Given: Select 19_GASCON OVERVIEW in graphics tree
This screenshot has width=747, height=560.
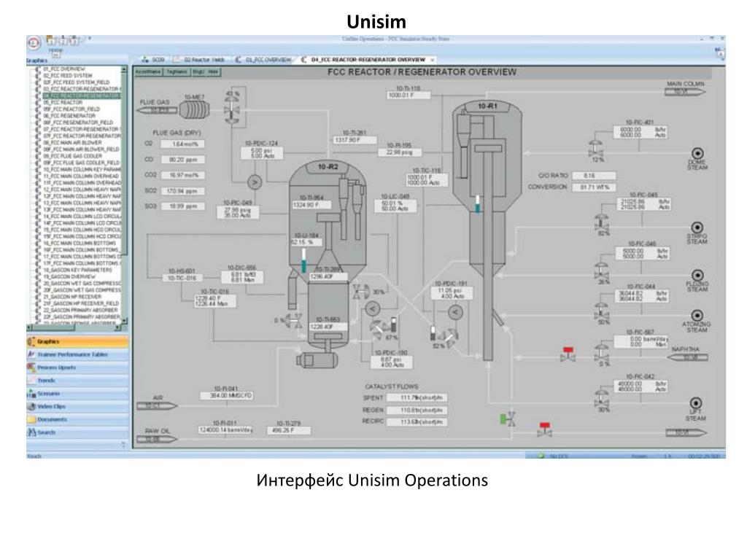Looking at the screenshot, I should [69, 276].
